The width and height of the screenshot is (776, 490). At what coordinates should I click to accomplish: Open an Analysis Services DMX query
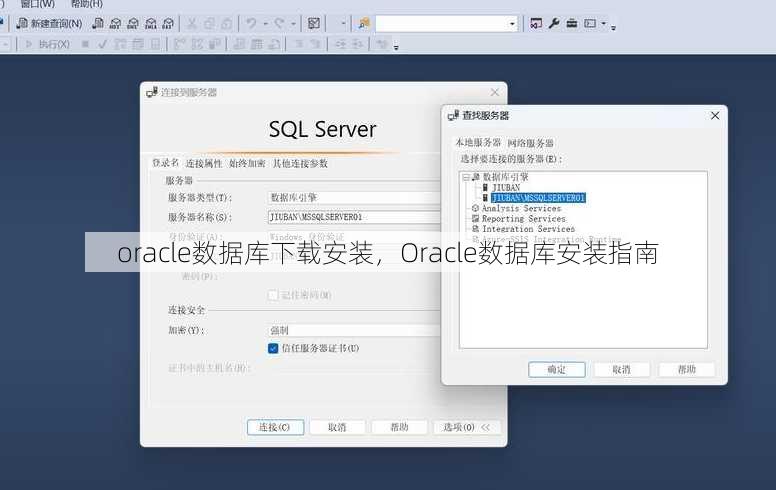click(133, 23)
